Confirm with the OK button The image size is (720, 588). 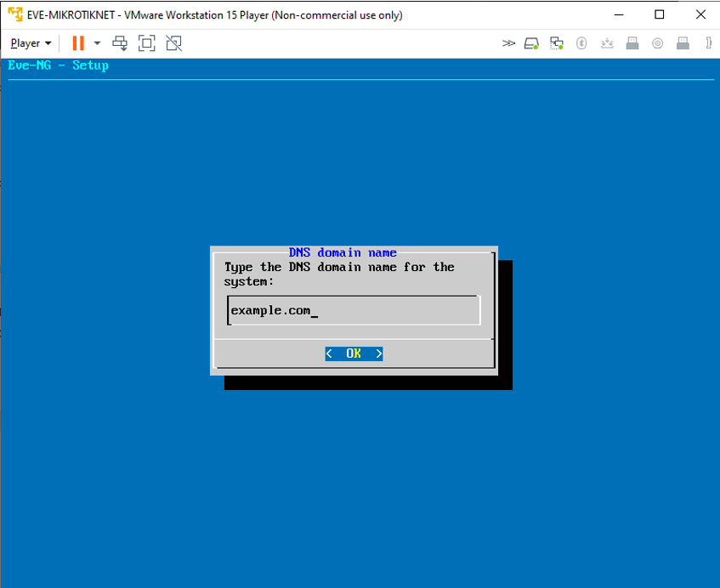tap(354, 353)
